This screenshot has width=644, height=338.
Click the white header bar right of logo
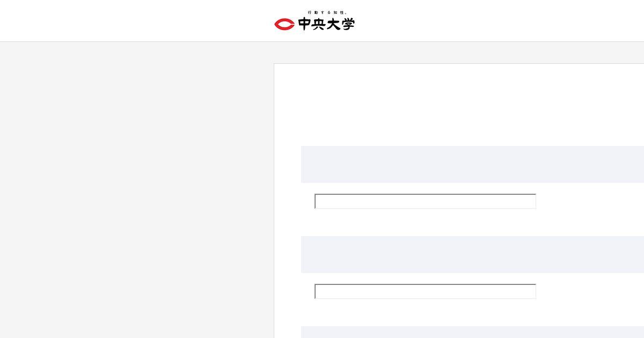tap(499, 20)
